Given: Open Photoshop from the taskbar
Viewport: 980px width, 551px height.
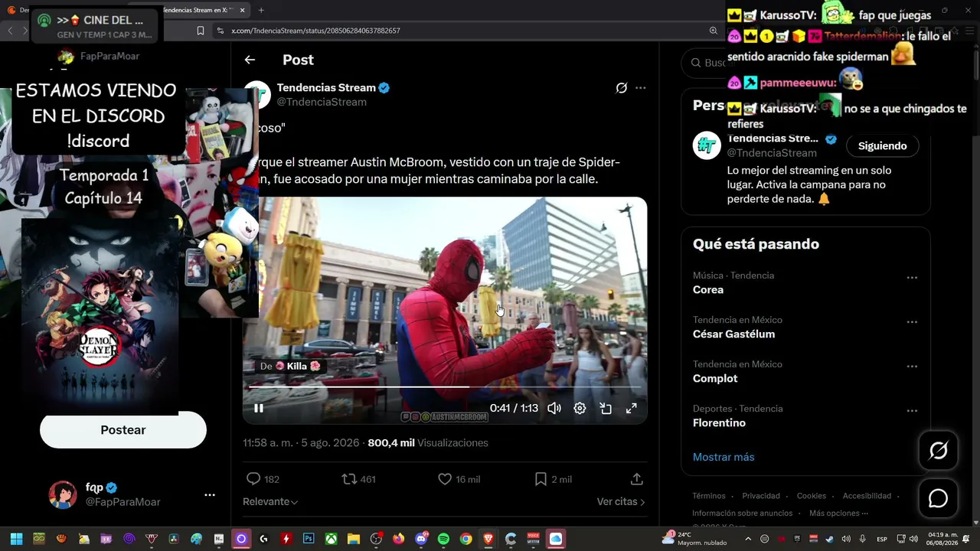Looking at the screenshot, I should tap(309, 539).
